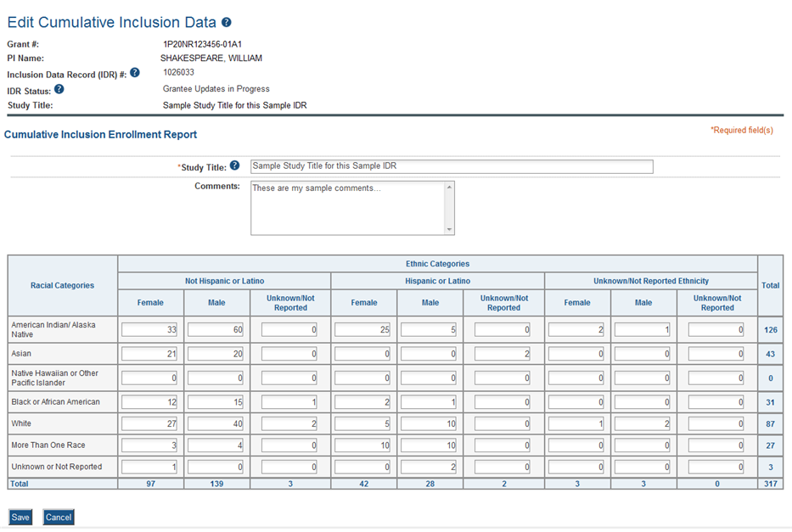Click into the Study Title text field
This screenshot has height=532, width=792.
pos(452,166)
